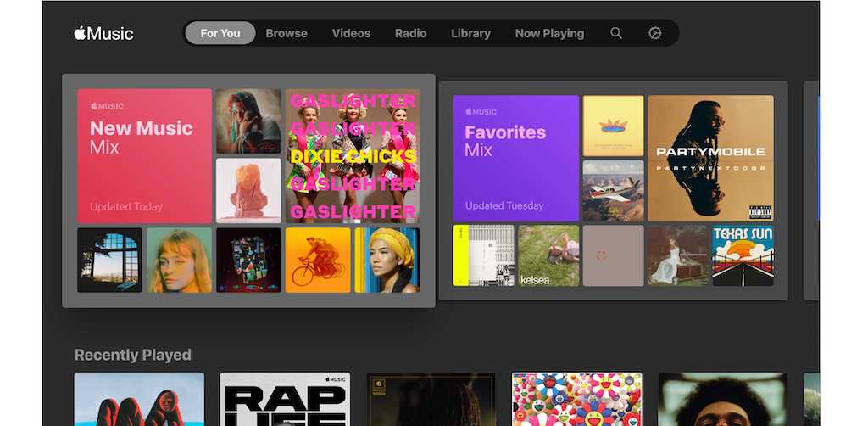Switch to the Browse tab
This screenshot has height=426, width=868.
(x=287, y=33)
